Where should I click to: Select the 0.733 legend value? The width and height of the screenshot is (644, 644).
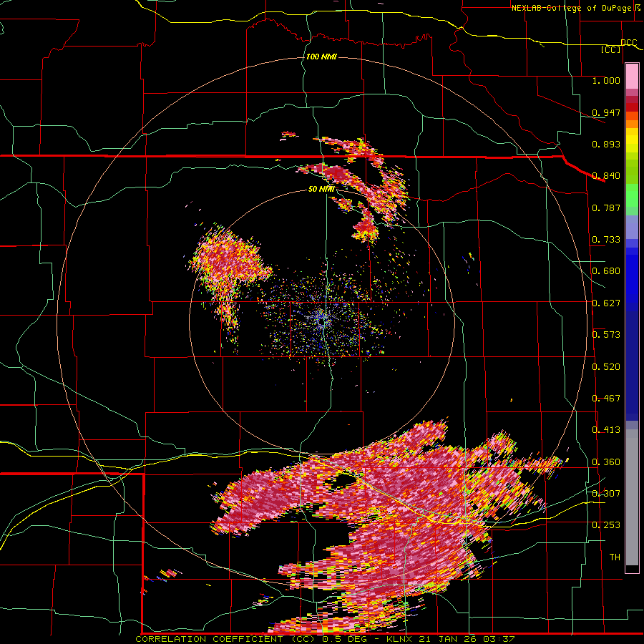[606, 240]
